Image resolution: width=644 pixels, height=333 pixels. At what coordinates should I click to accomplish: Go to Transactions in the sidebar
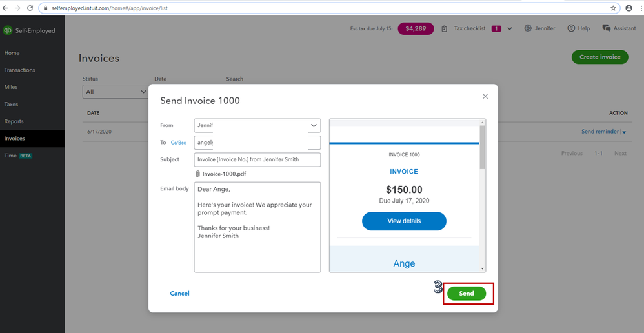19,70
